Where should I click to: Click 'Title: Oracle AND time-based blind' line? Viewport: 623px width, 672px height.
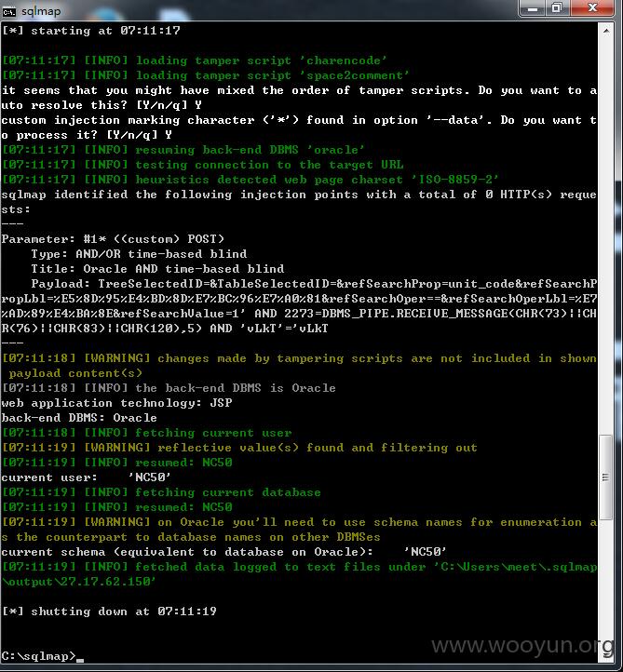pyautogui.click(x=157, y=269)
